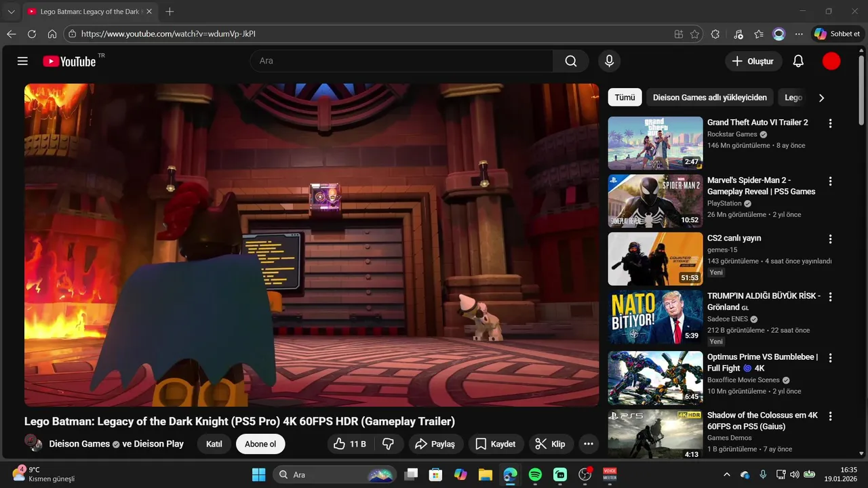
Task: Share the video with Paylaş
Action: [x=435, y=444]
